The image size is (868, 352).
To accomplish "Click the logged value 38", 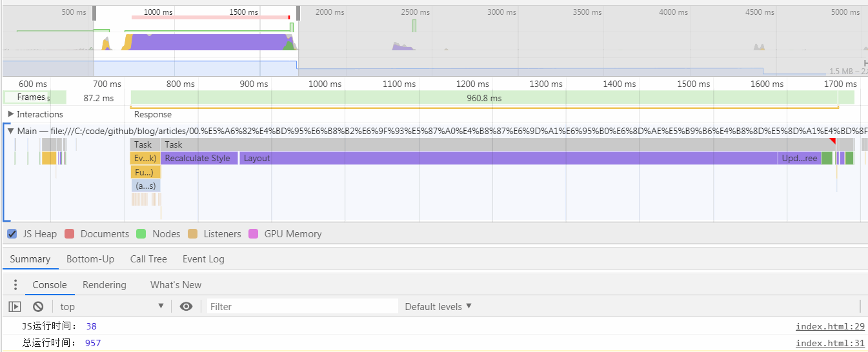I will point(91,326).
